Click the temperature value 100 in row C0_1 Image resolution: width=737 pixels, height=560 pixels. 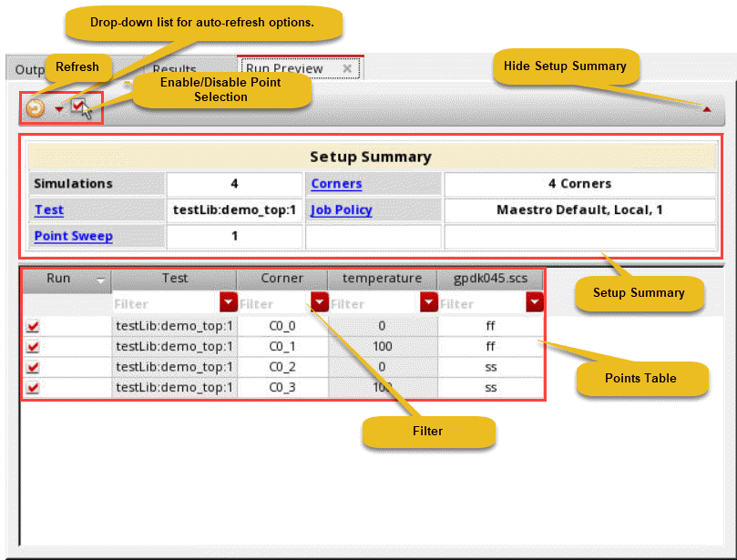coord(382,347)
